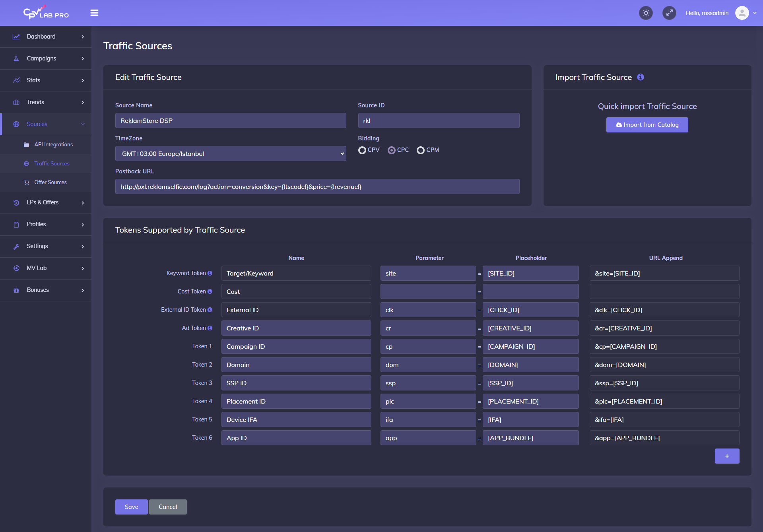Expand the user account menu
This screenshot has width=763, height=532.
(x=745, y=13)
